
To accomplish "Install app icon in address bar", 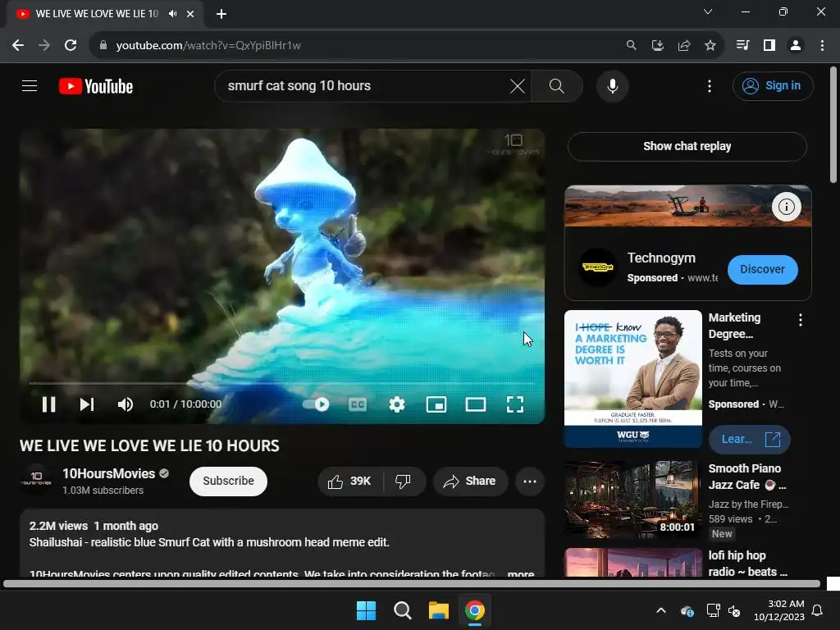I will 657,46.
